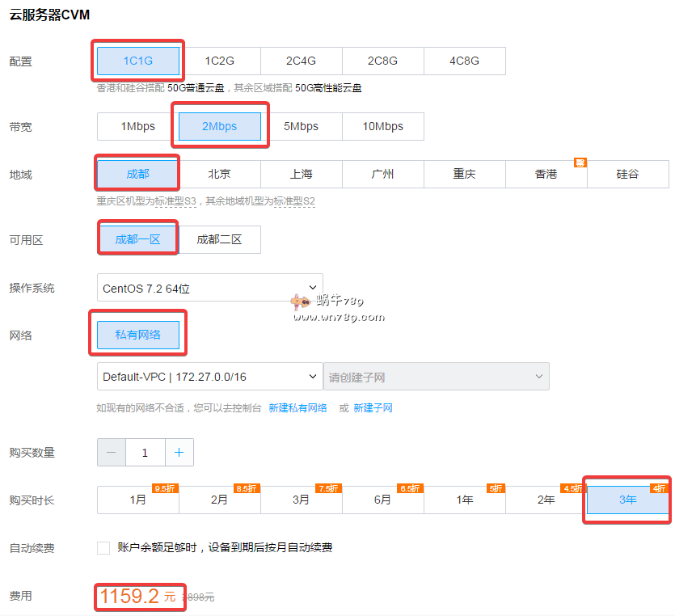Viewport: 675px width, 616px height.
Task: Decrease purchase quantity with minus button
Action: (112, 453)
